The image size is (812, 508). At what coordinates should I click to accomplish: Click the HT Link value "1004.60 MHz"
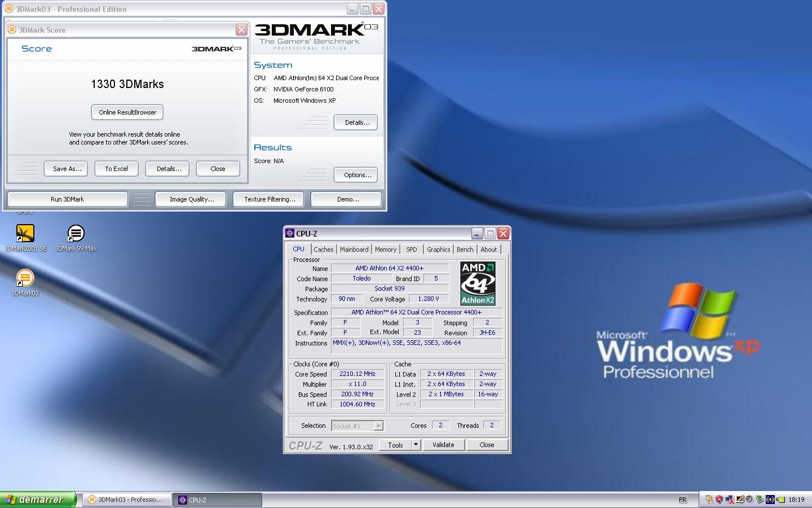(x=358, y=404)
